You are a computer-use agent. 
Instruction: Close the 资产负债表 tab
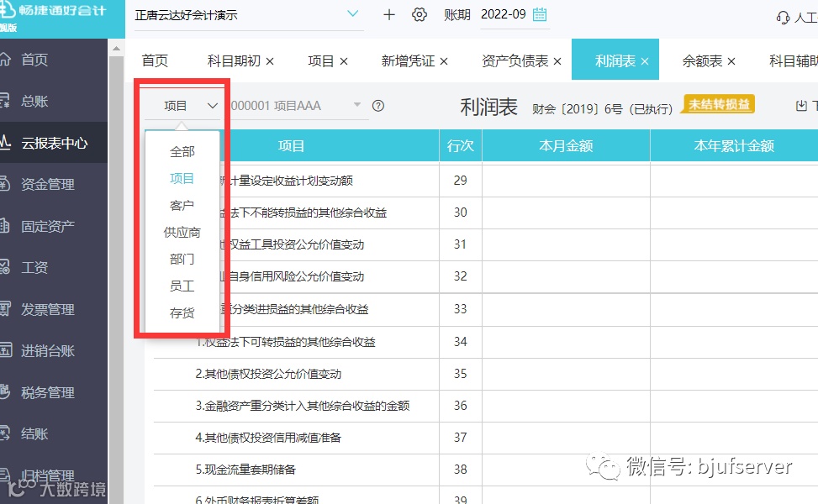point(557,61)
